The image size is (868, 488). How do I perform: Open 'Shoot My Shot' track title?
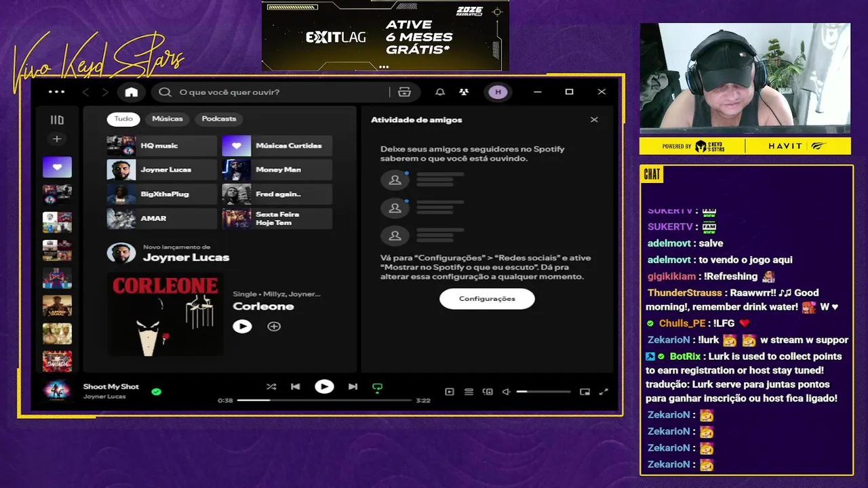tap(111, 387)
